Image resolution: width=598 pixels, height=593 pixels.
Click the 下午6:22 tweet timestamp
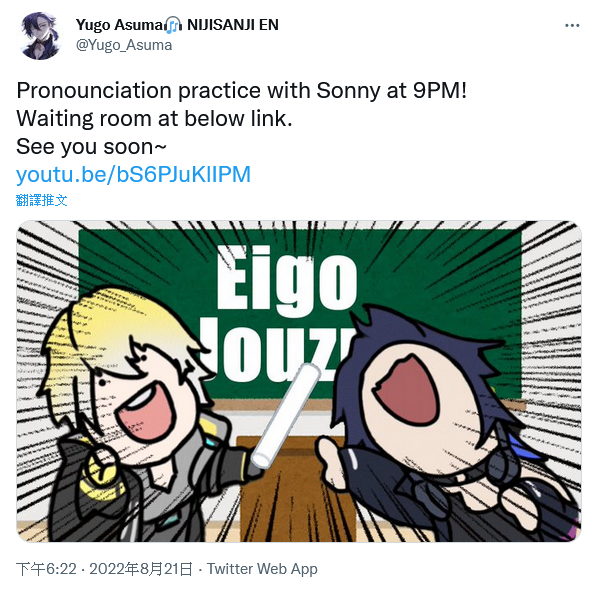point(46,569)
